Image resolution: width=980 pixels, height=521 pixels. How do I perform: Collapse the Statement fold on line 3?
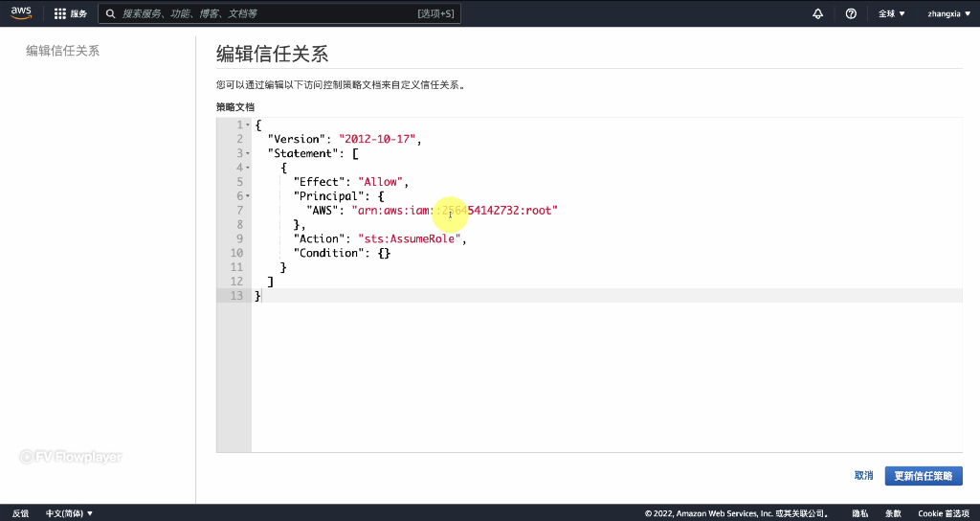(x=248, y=153)
